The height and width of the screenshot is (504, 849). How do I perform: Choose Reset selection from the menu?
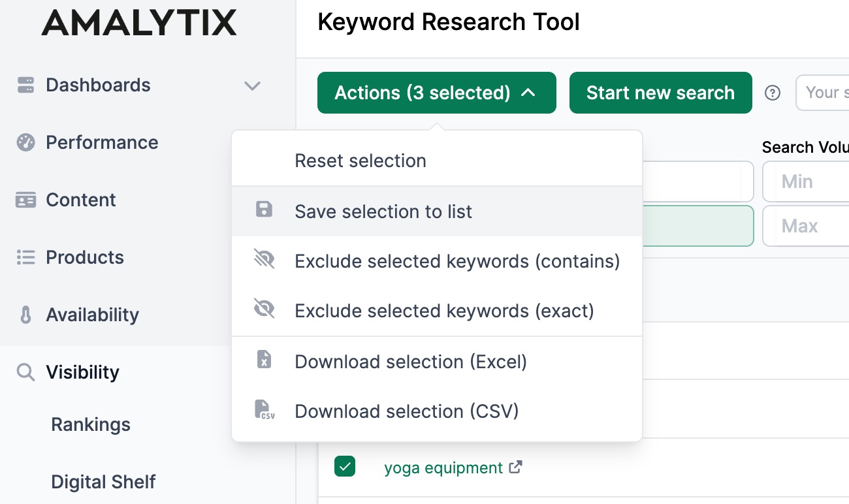(360, 161)
